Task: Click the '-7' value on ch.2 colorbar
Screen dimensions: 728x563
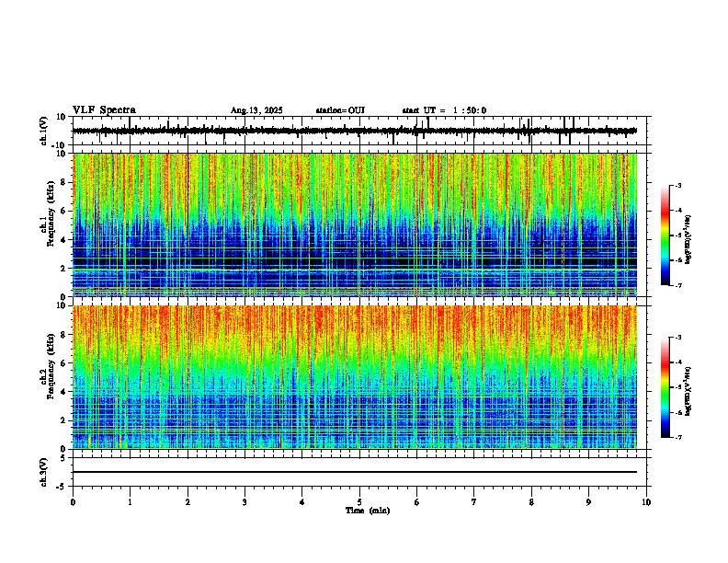Action: pos(677,438)
